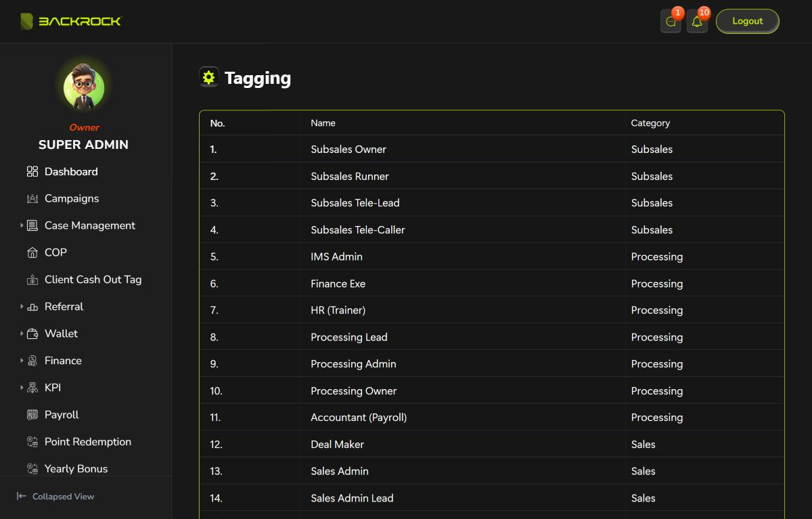Click the Owner role label
This screenshot has height=519, width=812.
tap(84, 127)
